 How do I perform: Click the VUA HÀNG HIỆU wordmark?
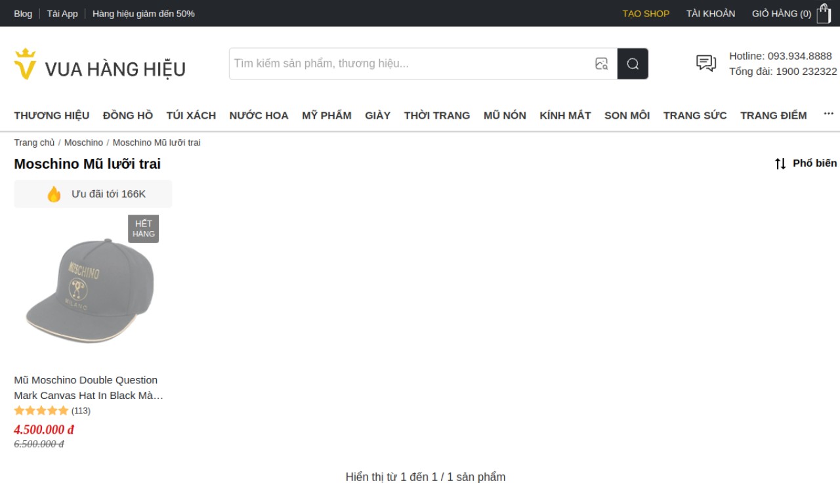click(x=115, y=69)
